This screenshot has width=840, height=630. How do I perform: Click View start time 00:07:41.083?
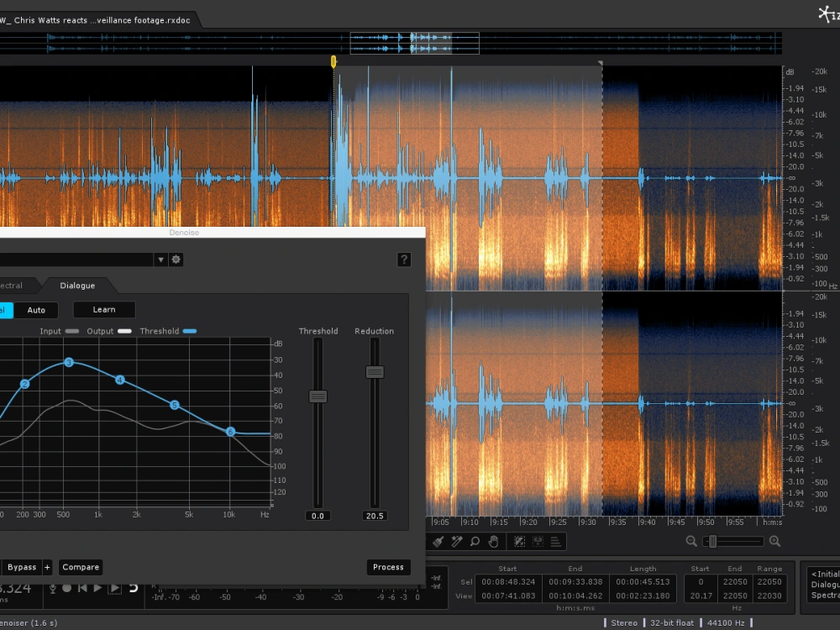click(508, 596)
